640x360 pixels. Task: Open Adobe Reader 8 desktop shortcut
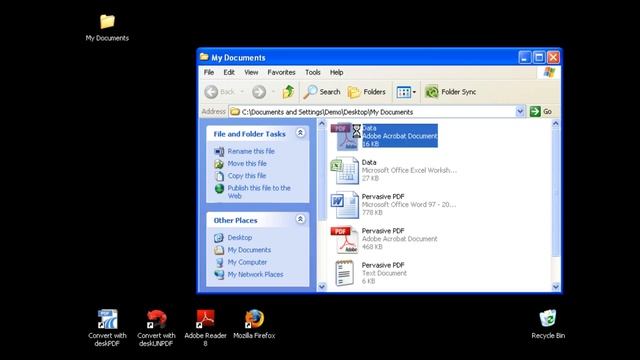pos(205,319)
